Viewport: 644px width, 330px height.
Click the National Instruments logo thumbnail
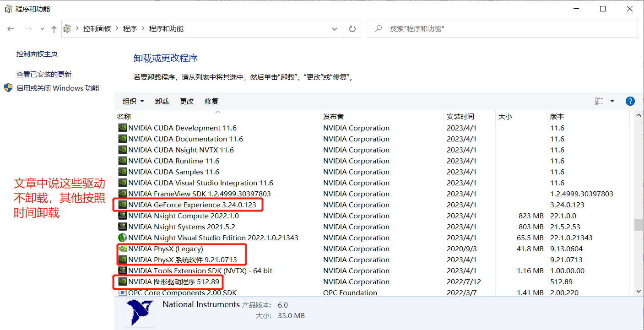140,313
